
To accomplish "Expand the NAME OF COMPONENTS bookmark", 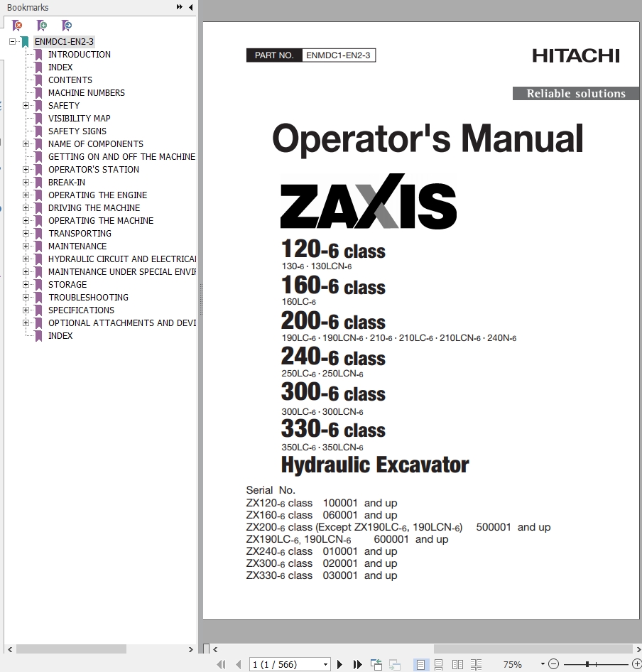I will [26, 144].
